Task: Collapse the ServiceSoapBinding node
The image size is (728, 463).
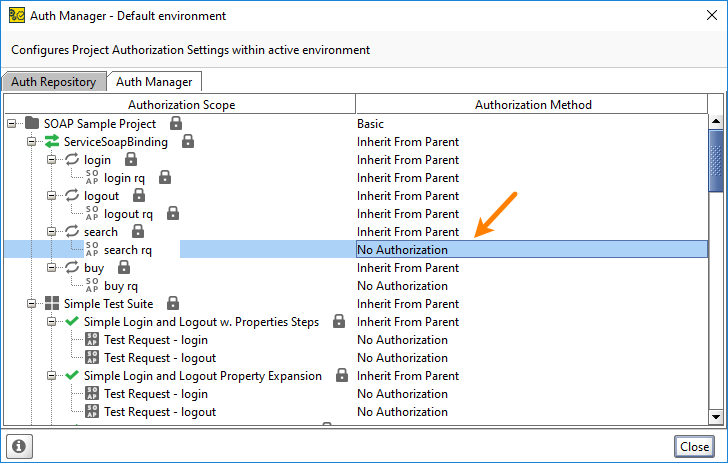Action: tap(32, 142)
